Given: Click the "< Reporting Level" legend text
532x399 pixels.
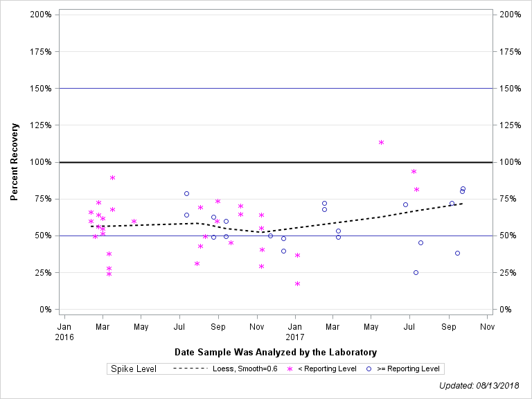Looking at the screenshot, I should [327, 369].
